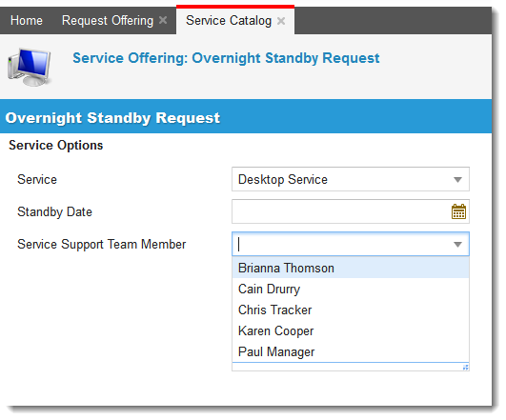This screenshot has width=506, height=420.
Task: Open the Standby Date calendar picker
Action: click(458, 211)
